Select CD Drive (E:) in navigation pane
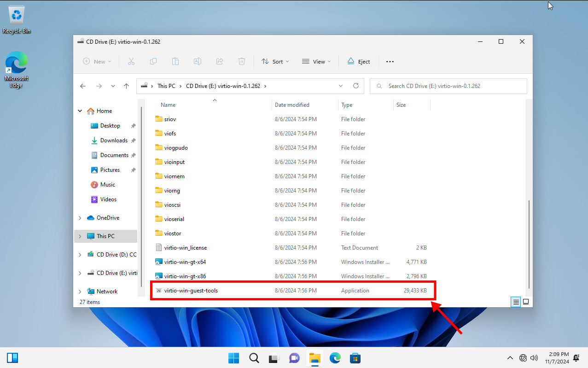 point(112,273)
